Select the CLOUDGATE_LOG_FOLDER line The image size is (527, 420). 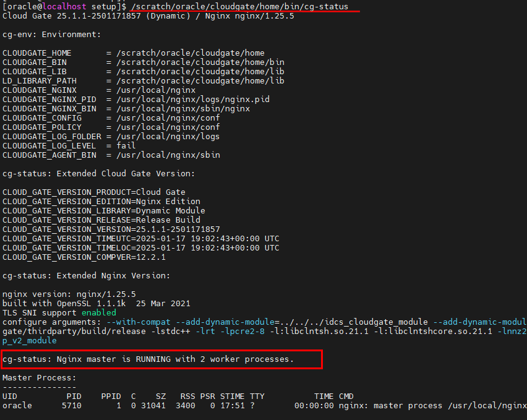[111, 137]
